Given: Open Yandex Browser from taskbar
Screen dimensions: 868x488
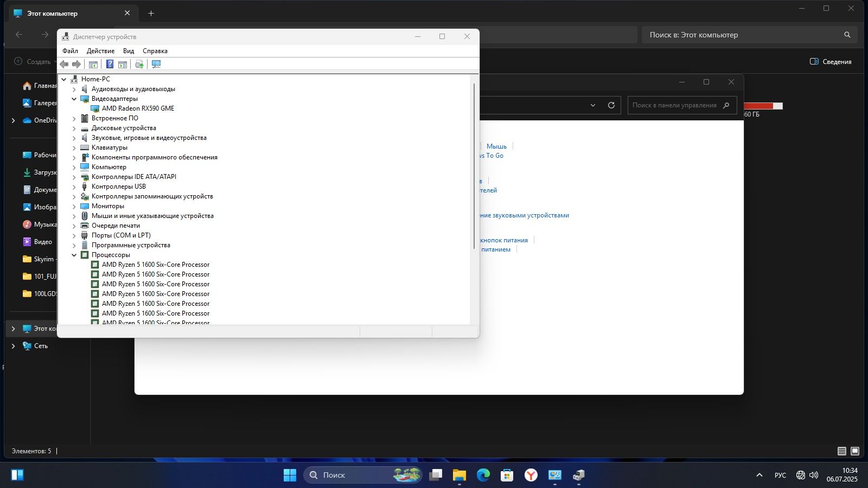Looking at the screenshot, I should point(531,475).
